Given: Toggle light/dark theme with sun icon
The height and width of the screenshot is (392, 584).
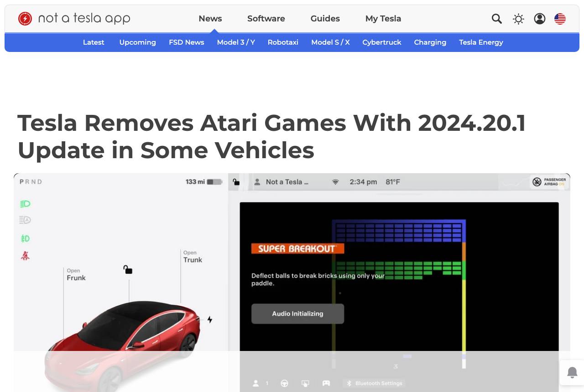Looking at the screenshot, I should [x=518, y=19].
